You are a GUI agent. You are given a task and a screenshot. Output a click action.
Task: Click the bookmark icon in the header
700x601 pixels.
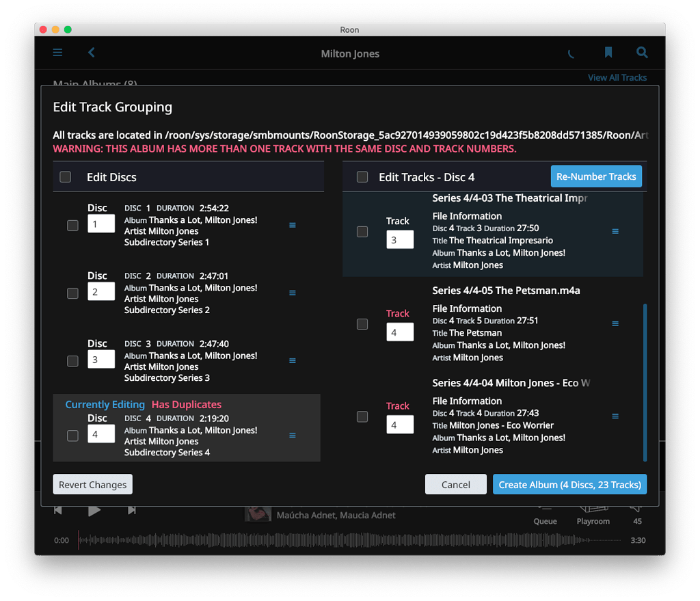point(608,52)
